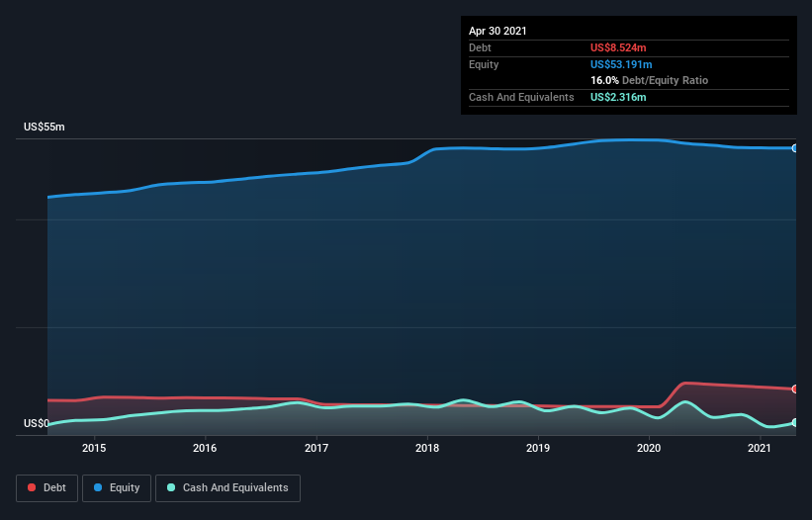Screen dimensions: 812x520
Task: Click the US$55m y-axis label
Action: click(x=45, y=127)
